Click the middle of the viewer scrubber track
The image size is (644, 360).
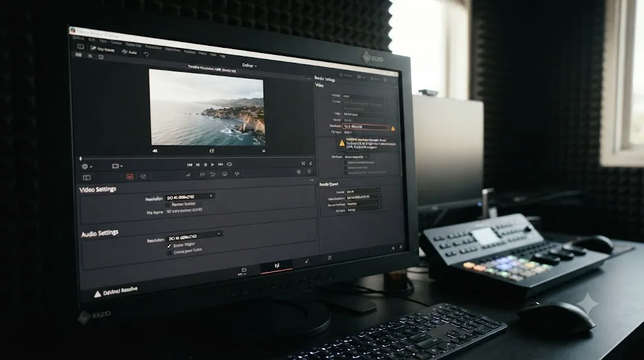point(197,158)
